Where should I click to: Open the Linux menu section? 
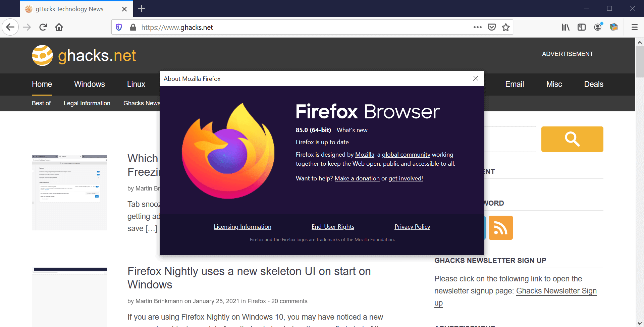pos(136,84)
